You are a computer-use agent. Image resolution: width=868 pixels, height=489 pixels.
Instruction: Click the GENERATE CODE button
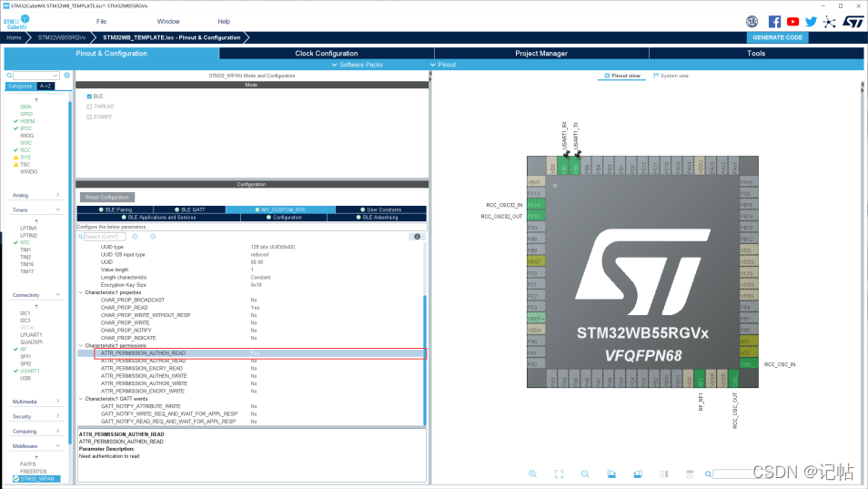click(x=777, y=37)
